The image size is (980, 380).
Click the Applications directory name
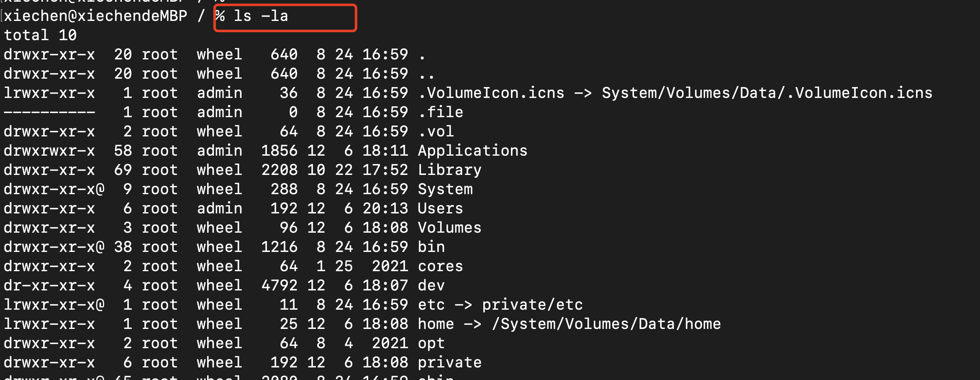point(473,151)
